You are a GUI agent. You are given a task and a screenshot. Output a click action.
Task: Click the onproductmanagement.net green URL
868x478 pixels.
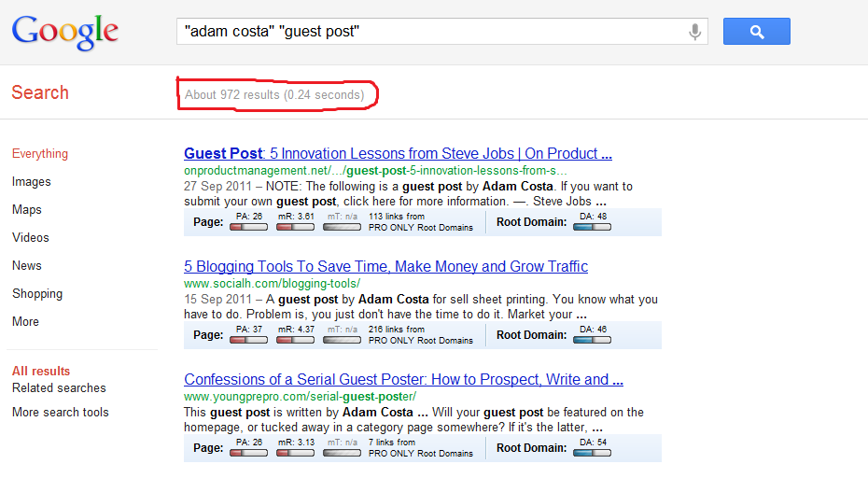click(375, 171)
